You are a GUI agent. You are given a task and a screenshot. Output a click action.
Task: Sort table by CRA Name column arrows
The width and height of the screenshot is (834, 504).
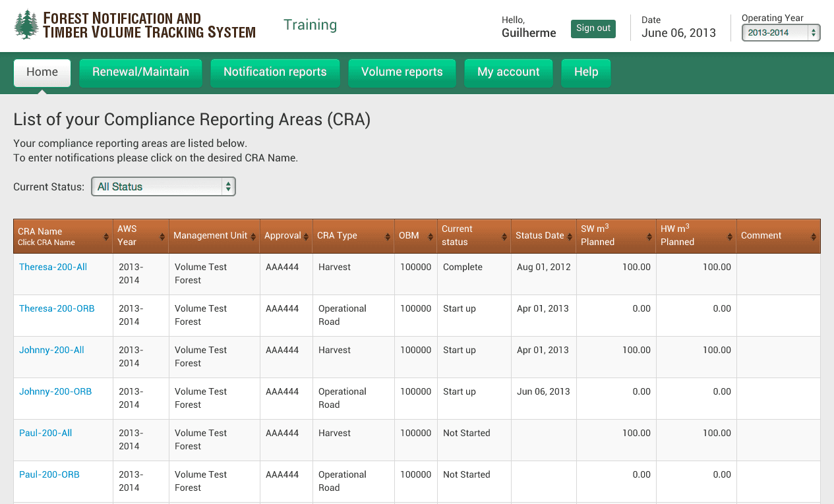click(106, 237)
